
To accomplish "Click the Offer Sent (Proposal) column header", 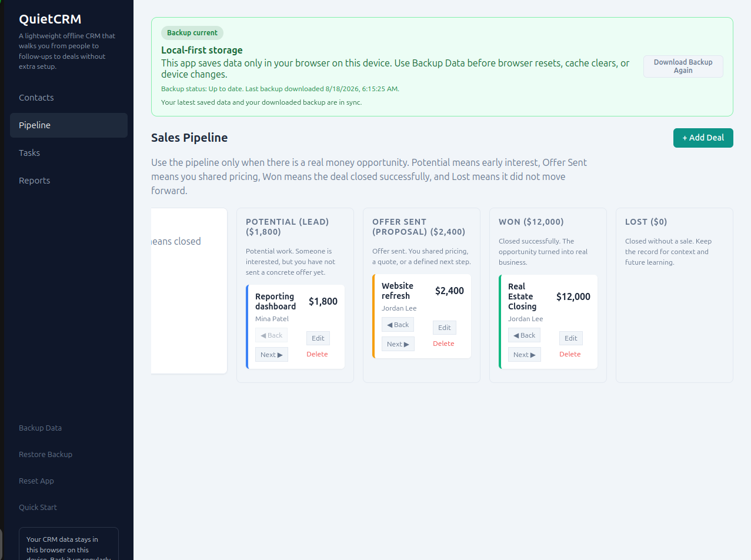I will point(419,226).
